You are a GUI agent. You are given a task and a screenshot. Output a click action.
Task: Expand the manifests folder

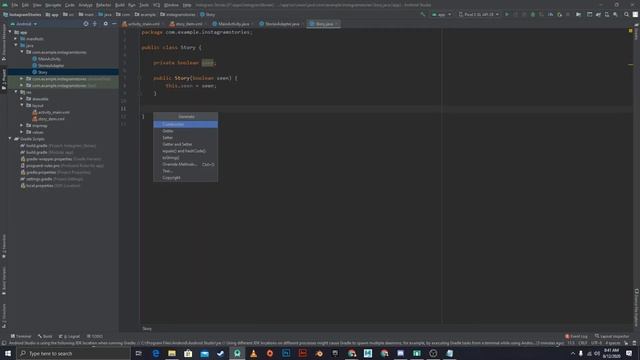point(16,39)
